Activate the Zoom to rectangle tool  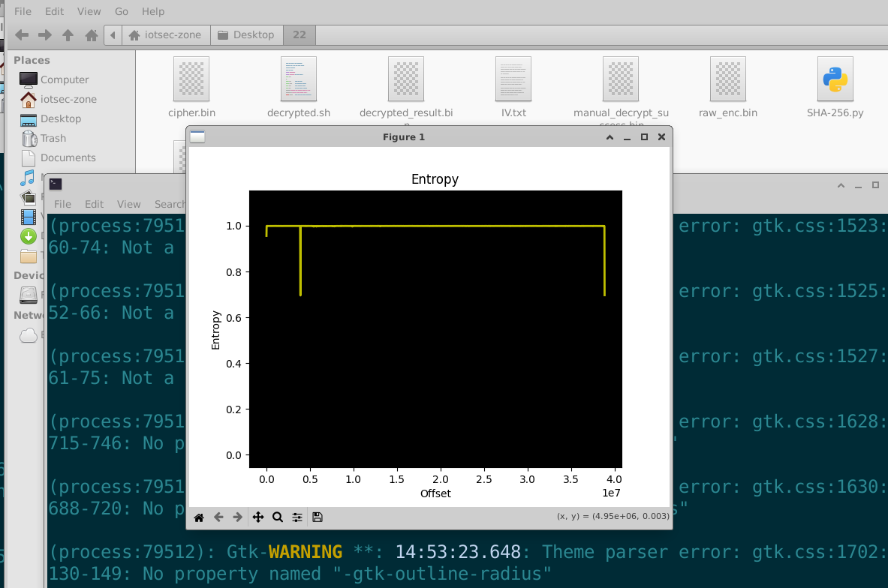tap(278, 517)
